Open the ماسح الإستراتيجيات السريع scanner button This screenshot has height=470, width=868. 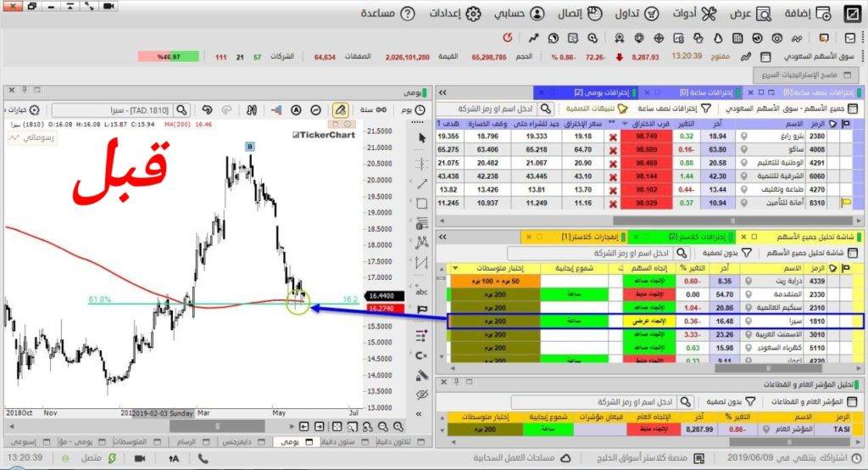coord(806,75)
